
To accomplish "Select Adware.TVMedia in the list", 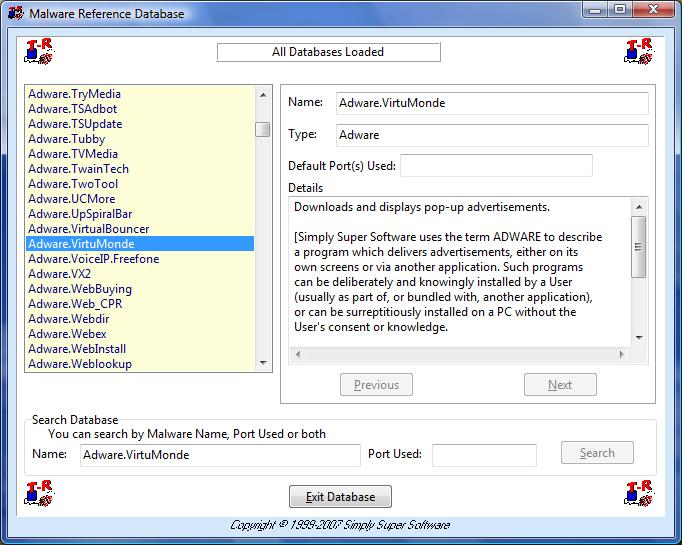I will coord(140,154).
